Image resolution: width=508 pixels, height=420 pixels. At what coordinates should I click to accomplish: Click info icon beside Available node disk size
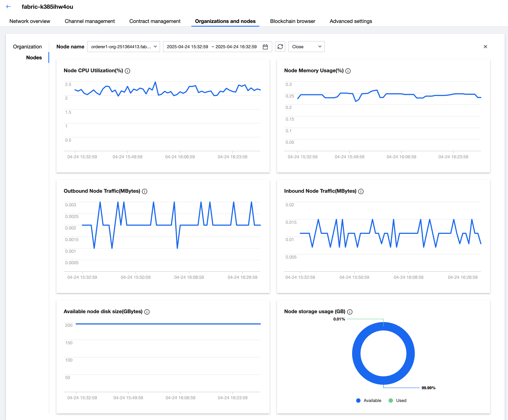pos(147,312)
